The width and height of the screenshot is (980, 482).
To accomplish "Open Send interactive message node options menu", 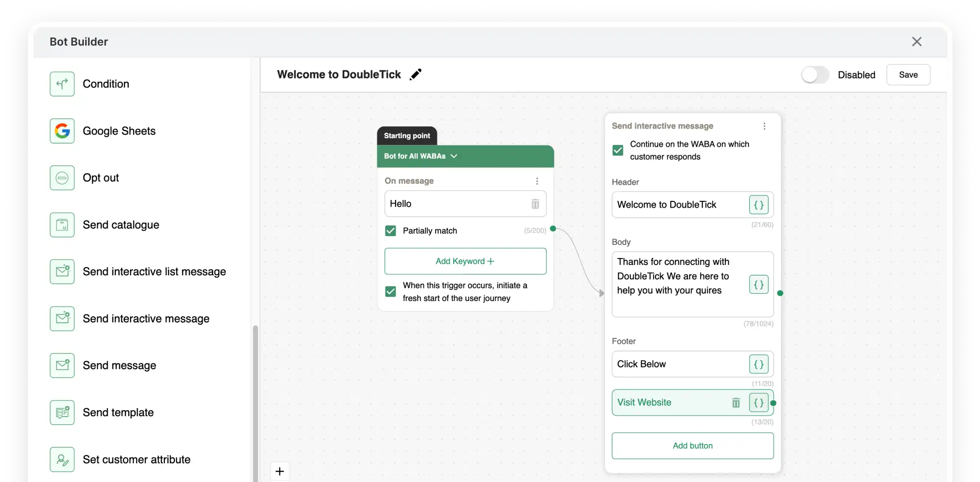I will (x=764, y=126).
